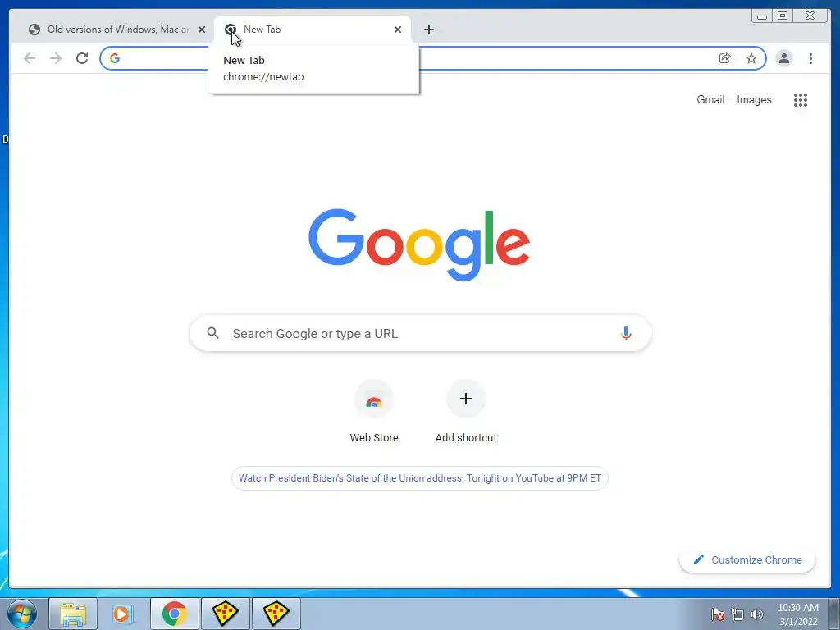Click the taskbar clock showing 10:30 AM

coord(798,614)
